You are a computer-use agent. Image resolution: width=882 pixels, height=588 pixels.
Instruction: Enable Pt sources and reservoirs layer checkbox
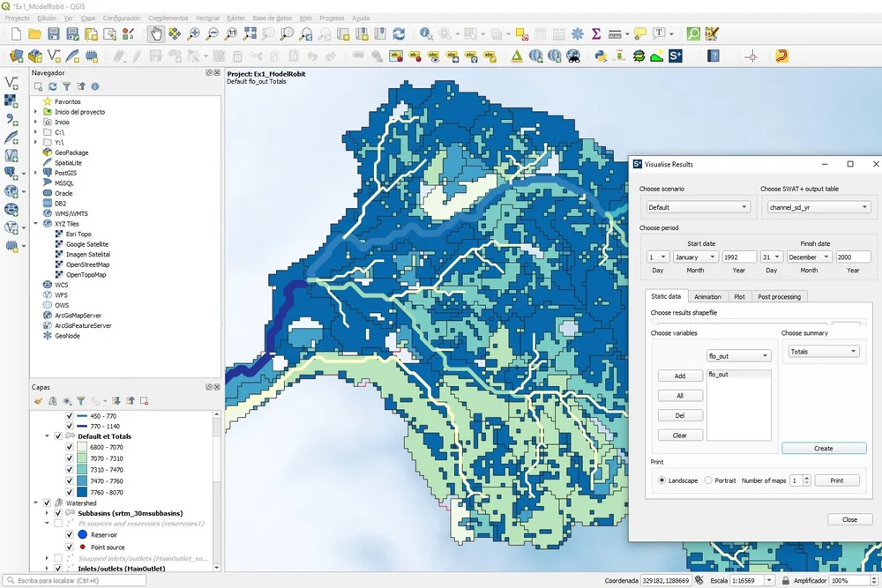click(58, 524)
